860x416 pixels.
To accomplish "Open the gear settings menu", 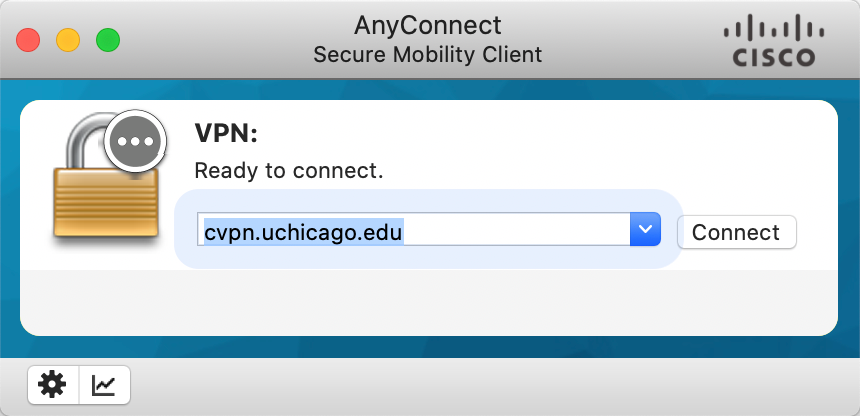I will (x=52, y=384).
